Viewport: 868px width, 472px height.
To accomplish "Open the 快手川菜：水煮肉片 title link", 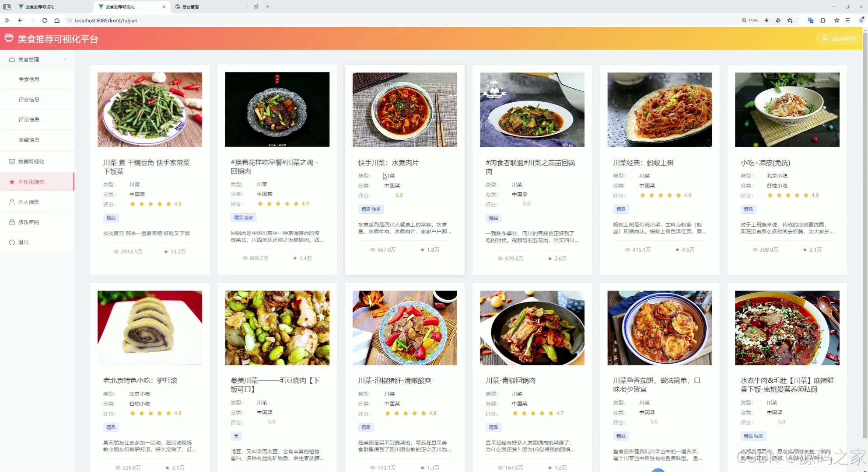I will 388,163.
